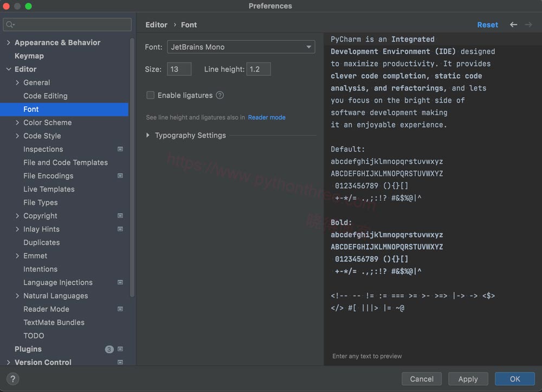Expand the Color Scheme chevron
542x392 pixels.
(17, 123)
